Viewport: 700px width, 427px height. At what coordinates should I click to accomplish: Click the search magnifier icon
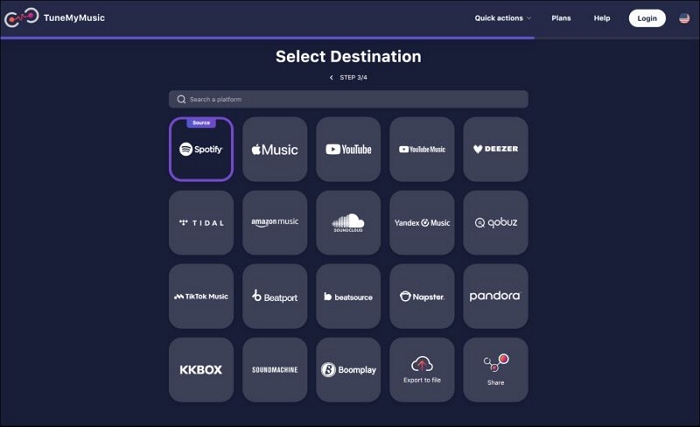pyautogui.click(x=181, y=99)
